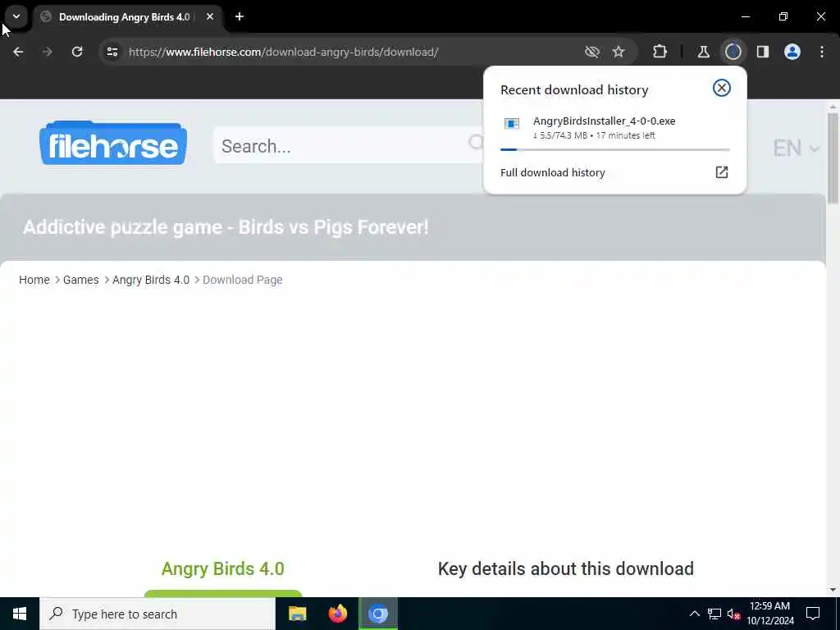Viewport: 840px width, 630px height.
Task: Open the EN language dropdown
Action: [796, 148]
